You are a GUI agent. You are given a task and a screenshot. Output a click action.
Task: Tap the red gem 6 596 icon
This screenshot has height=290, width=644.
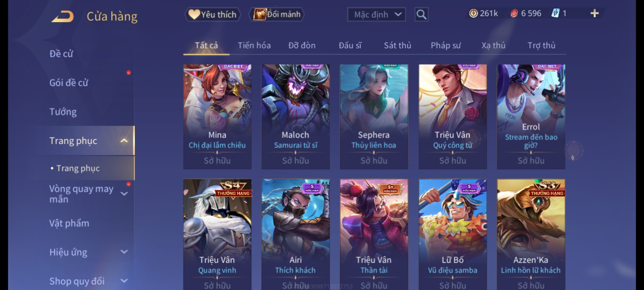(514, 13)
